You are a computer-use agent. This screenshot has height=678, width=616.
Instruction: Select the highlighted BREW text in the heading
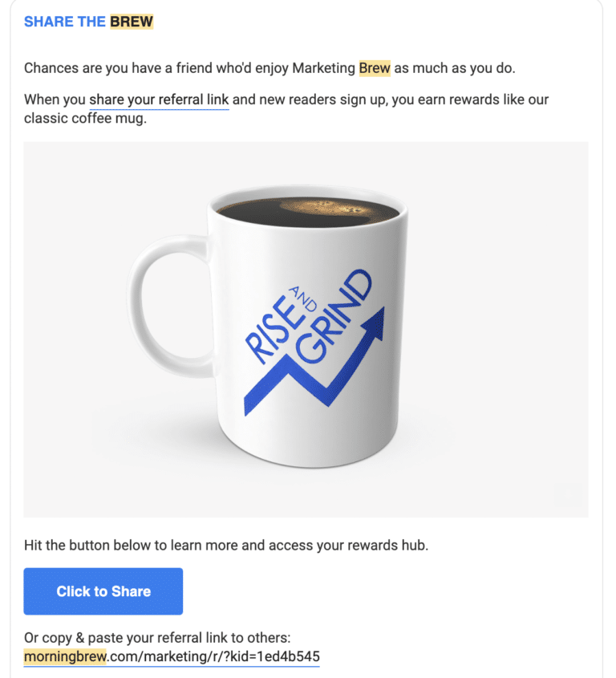coord(132,21)
